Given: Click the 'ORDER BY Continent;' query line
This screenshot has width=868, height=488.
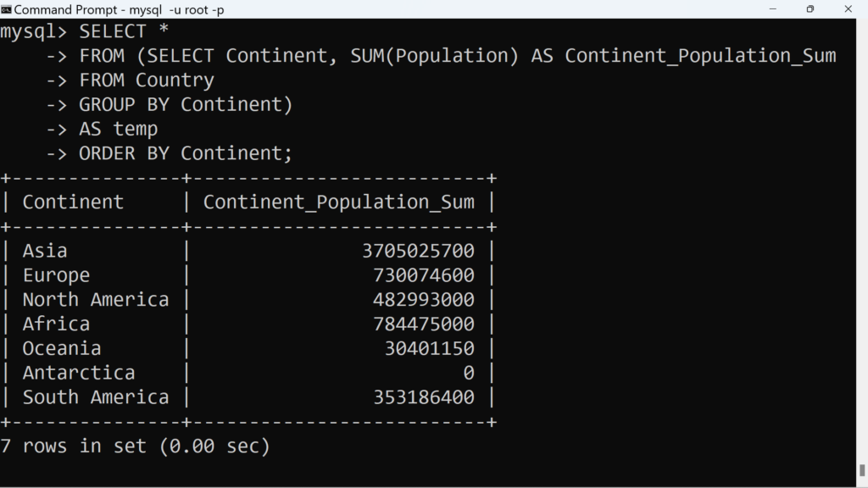Looking at the screenshot, I should tap(186, 153).
